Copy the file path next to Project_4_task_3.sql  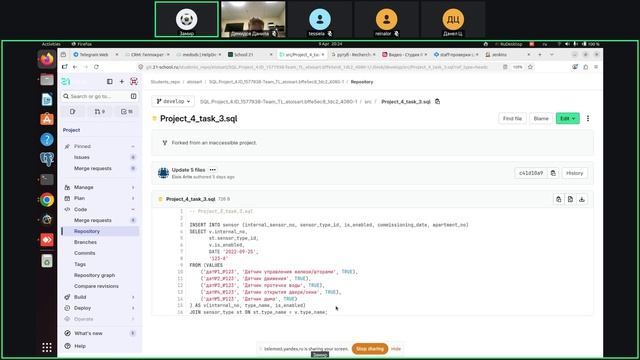[x=438, y=102]
